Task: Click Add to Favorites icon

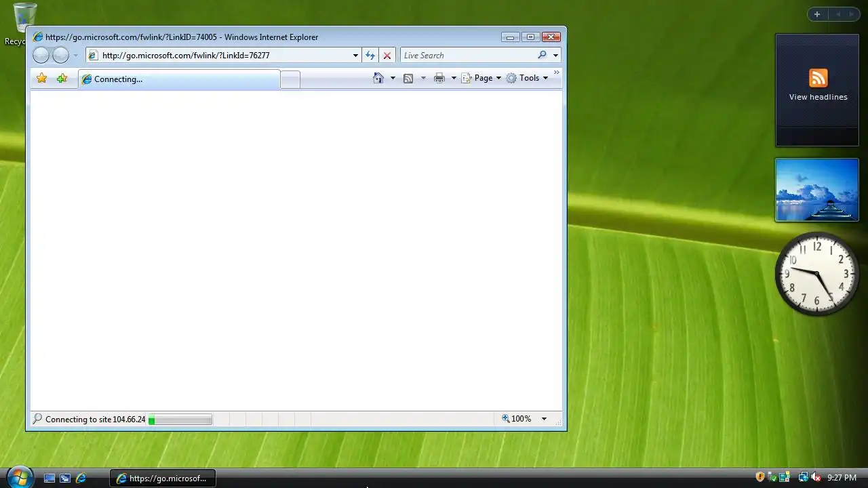Action: click(62, 79)
